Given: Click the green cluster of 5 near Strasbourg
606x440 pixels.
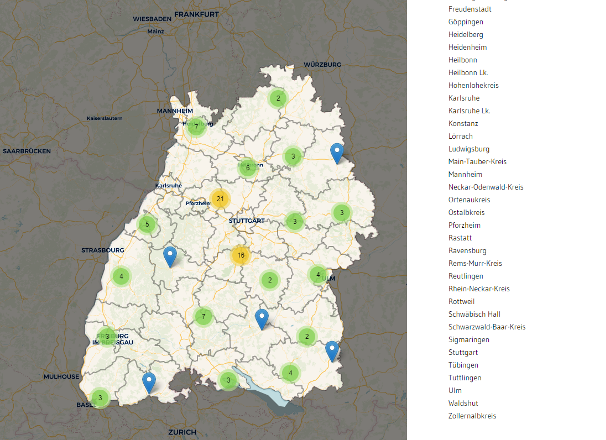Looking at the screenshot, I should click(x=148, y=224).
